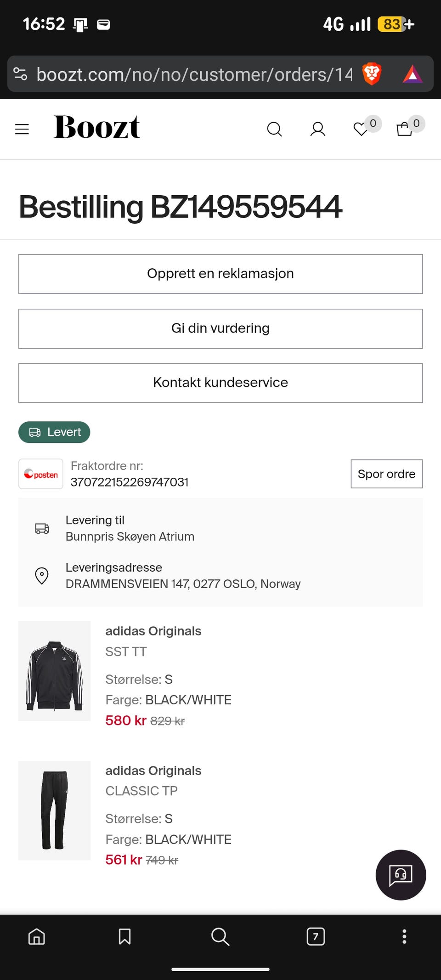The image size is (441, 980).
Task: Tap the boozt.com address bar URL
Action: [194, 74]
